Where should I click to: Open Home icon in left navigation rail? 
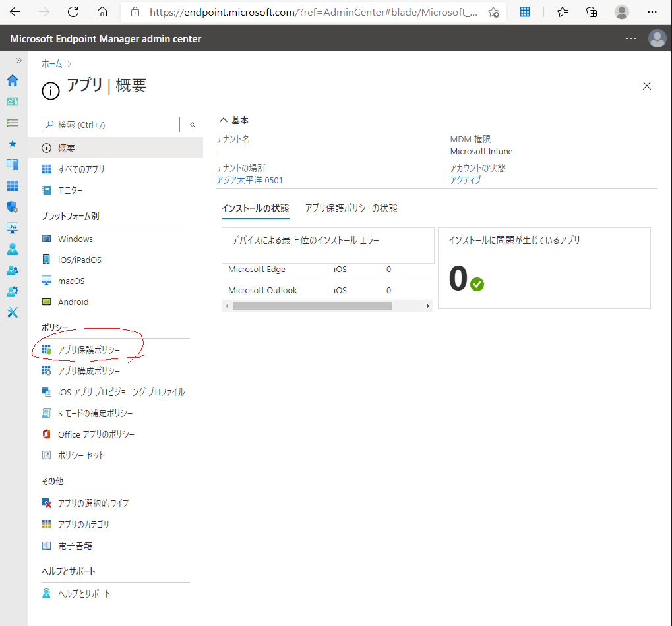13,80
